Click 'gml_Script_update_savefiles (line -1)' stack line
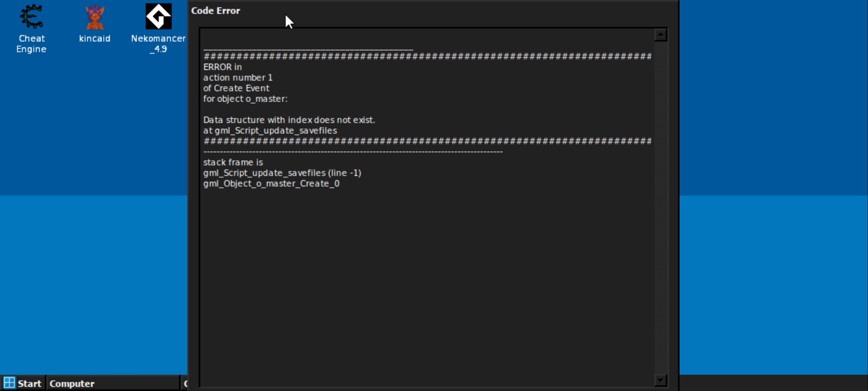Screen dimensions: 868x391 [282, 173]
